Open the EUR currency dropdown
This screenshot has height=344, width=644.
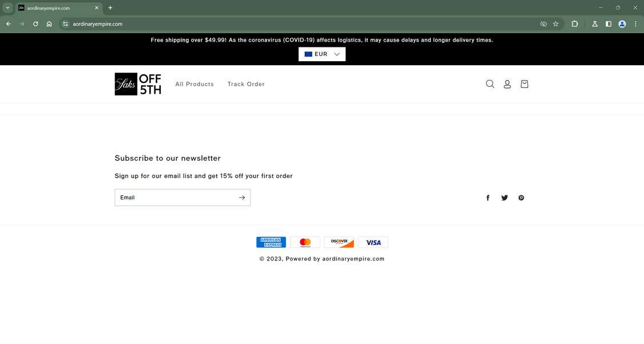(x=321, y=54)
